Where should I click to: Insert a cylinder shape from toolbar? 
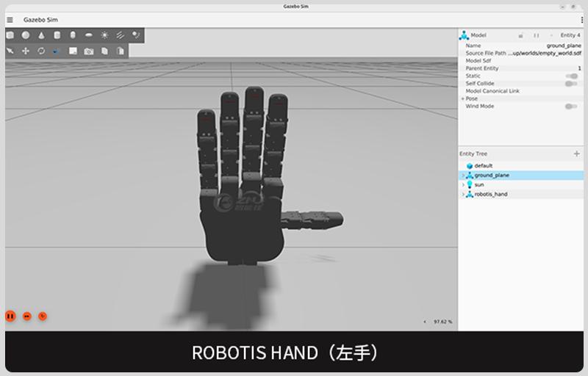click(x=57, y=35)
